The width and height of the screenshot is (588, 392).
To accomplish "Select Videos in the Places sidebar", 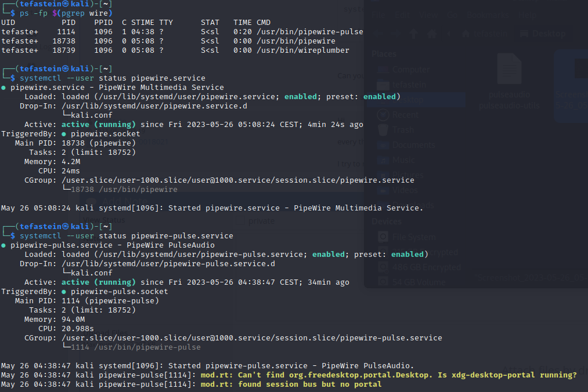I will point(405,190).
